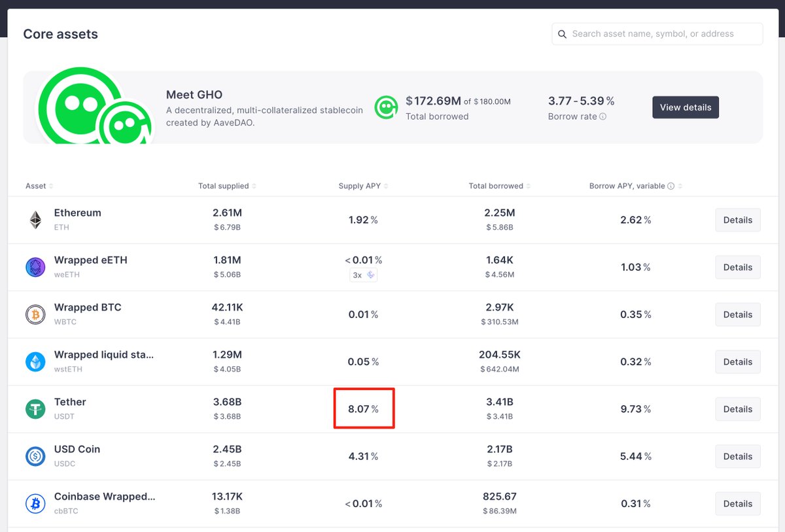
Task: Click the Borrow APY variable info icon
Action: (671, 186)
